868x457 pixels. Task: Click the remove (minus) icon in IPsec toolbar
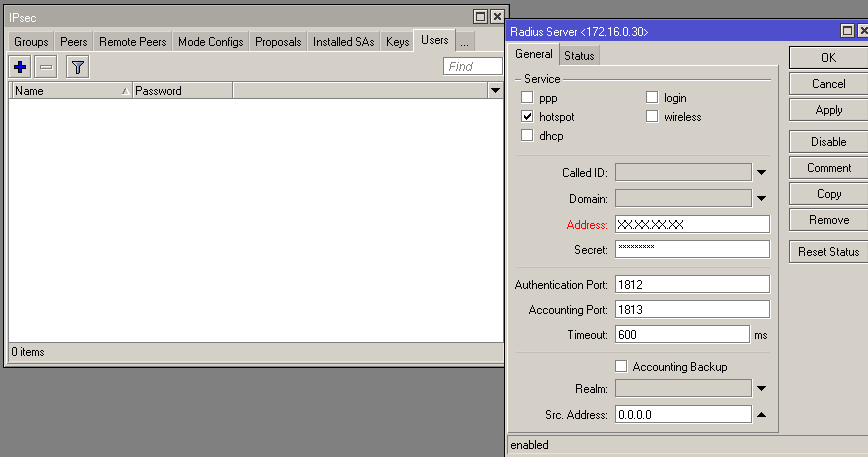tap(46, 67)
